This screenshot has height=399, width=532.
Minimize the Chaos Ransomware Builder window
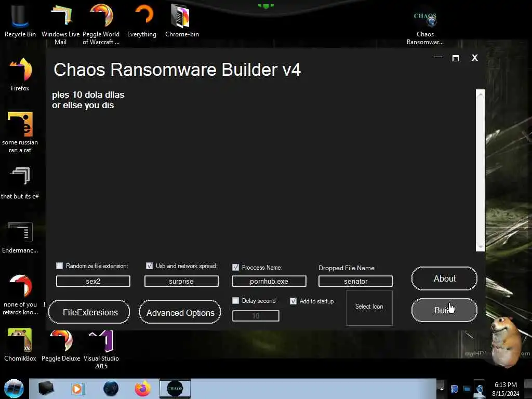point(438,57)
